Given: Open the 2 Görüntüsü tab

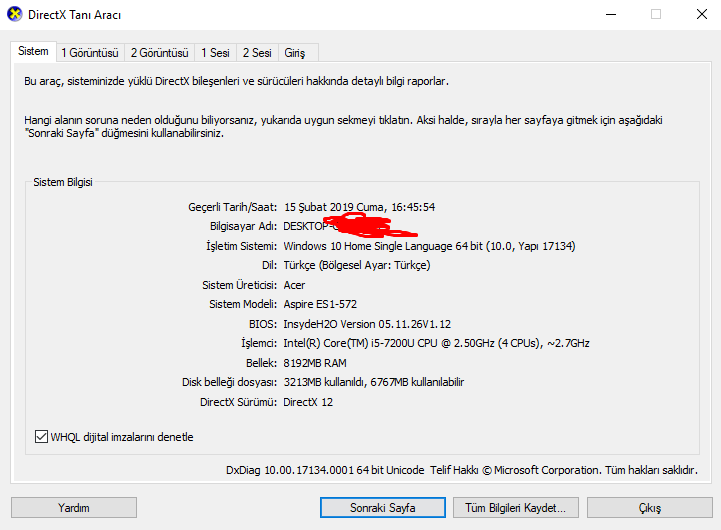Looking at the screenshot, I should (160, 53).
